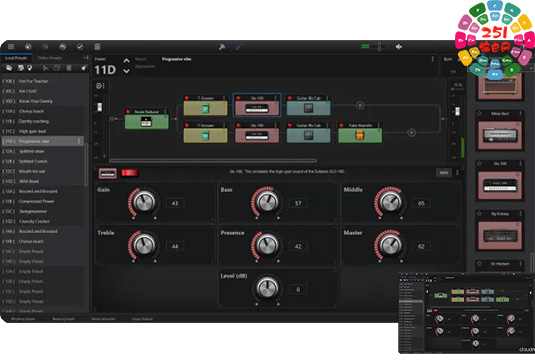
Task: Select lower chain Slo 100 amp block
Action: pos(257,135)
